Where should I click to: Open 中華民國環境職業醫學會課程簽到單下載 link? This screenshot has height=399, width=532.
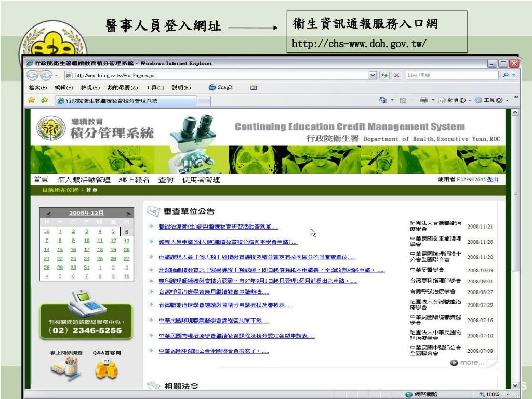[x=214, y=320]
